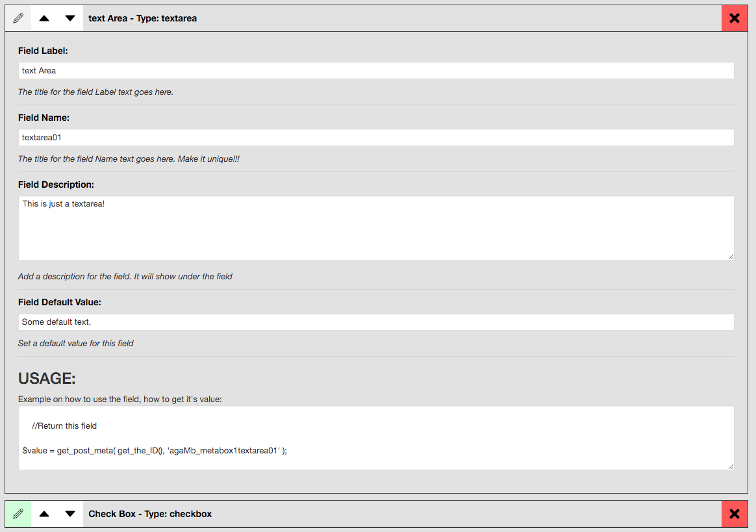
Task: Click the Field Description text area
Action: pyautogui.click(x=376, y=228)
